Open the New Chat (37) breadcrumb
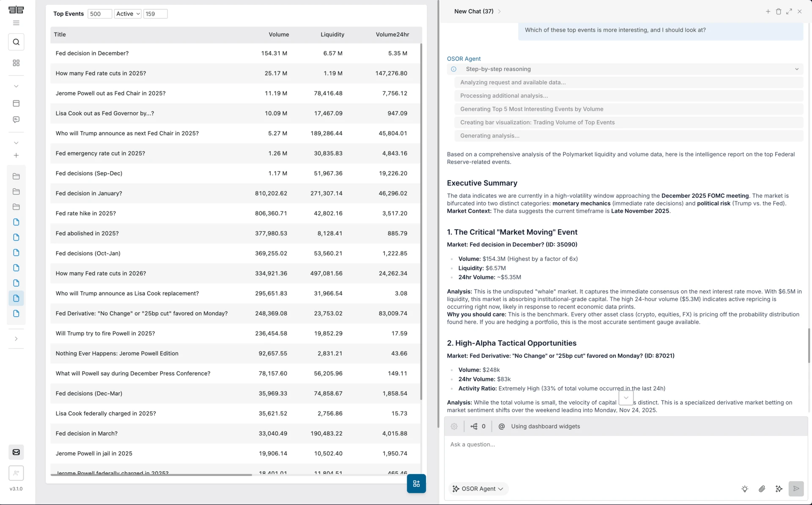 [x=473, y=11]
